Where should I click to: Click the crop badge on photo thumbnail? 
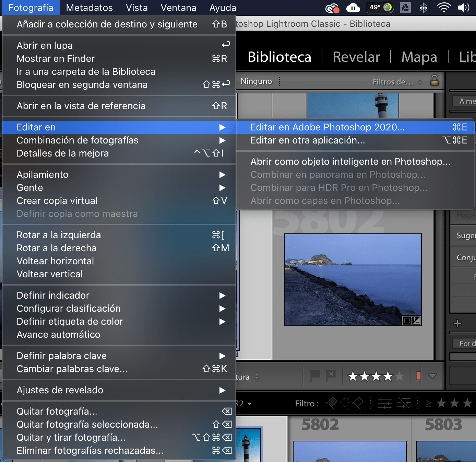click(x=407, y=321)
